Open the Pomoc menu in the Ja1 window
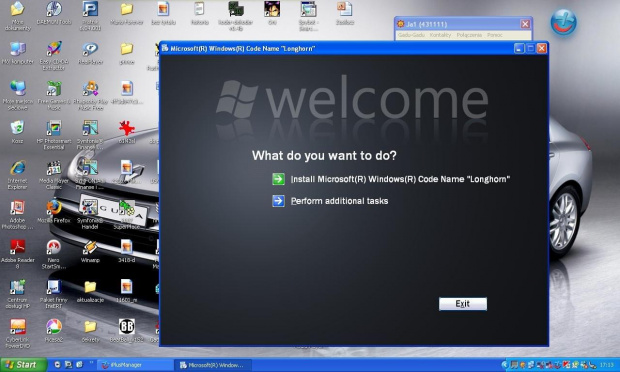620x372 pixels. (494, 35)
